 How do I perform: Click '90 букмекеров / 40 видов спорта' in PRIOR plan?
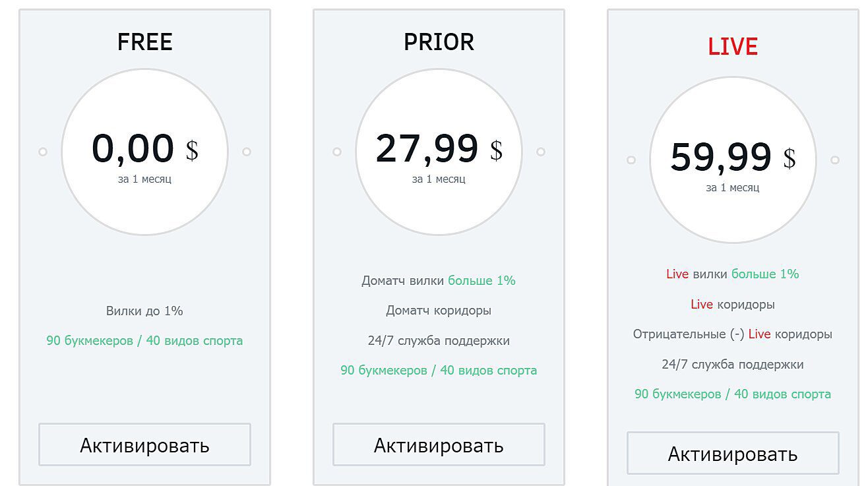(x=439, y=371)
